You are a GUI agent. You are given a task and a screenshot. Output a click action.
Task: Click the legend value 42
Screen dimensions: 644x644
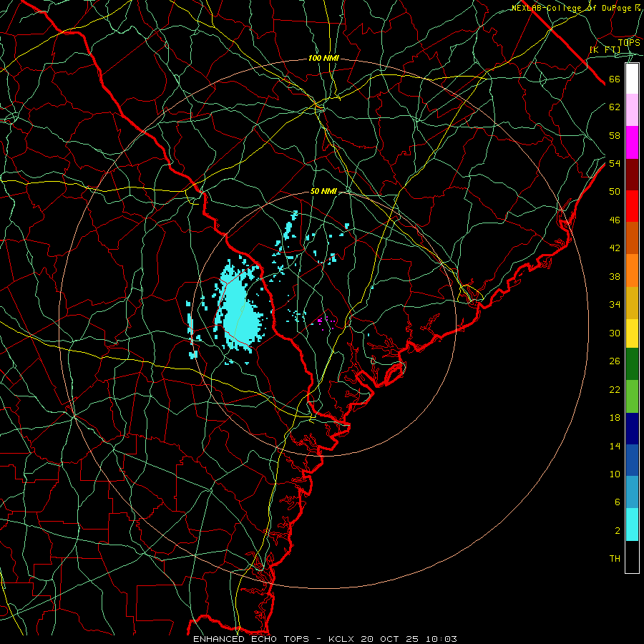coord(615,248)
